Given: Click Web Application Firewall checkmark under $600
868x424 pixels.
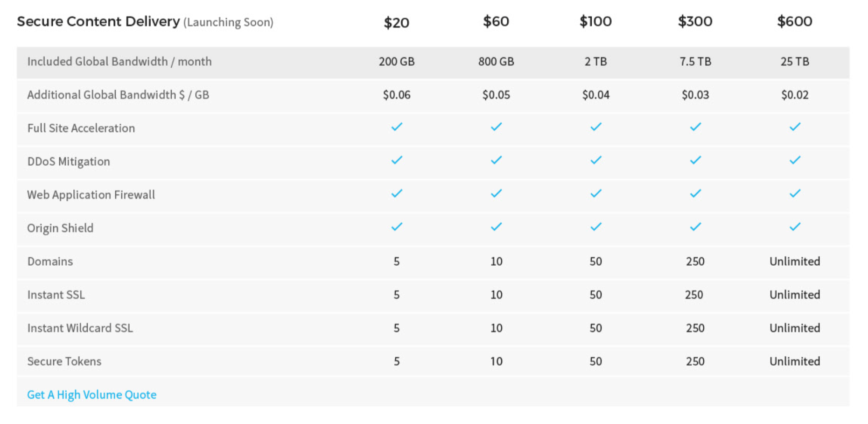Looking at the screenshot, I should 795,193.
